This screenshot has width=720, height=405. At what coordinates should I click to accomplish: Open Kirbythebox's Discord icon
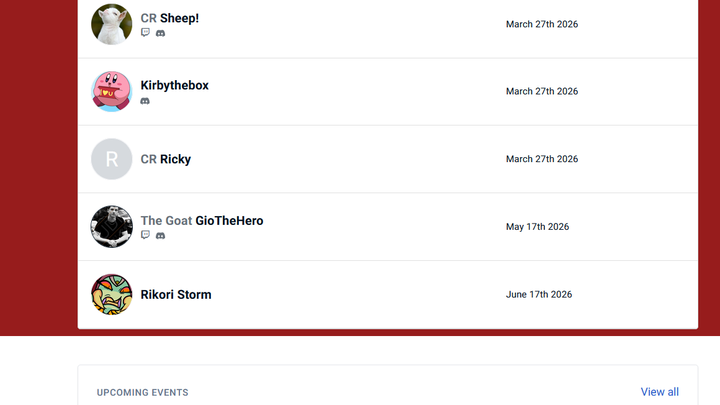[145, 101]
